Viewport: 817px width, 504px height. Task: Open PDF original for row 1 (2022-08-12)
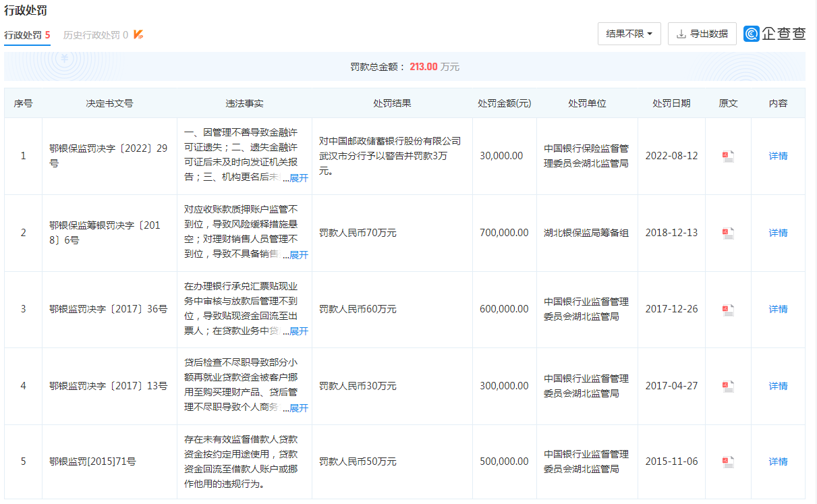[x=728, y=157]
